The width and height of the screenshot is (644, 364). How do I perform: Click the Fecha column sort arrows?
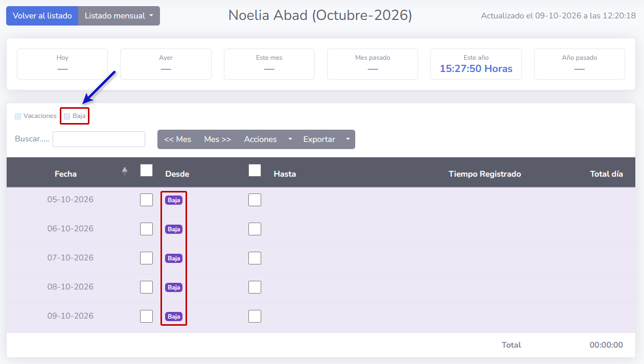click(125, 172)
